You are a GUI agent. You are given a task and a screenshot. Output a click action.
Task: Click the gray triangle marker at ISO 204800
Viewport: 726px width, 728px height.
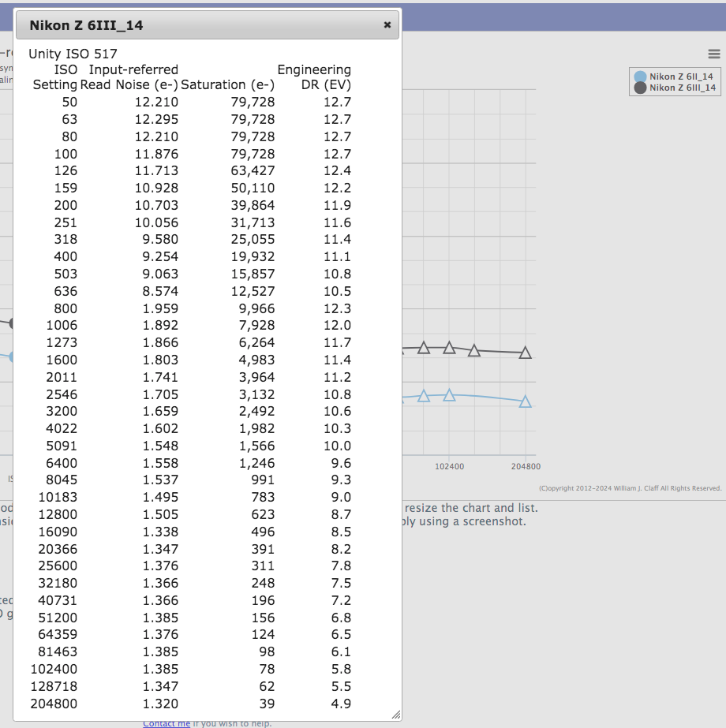525,353
